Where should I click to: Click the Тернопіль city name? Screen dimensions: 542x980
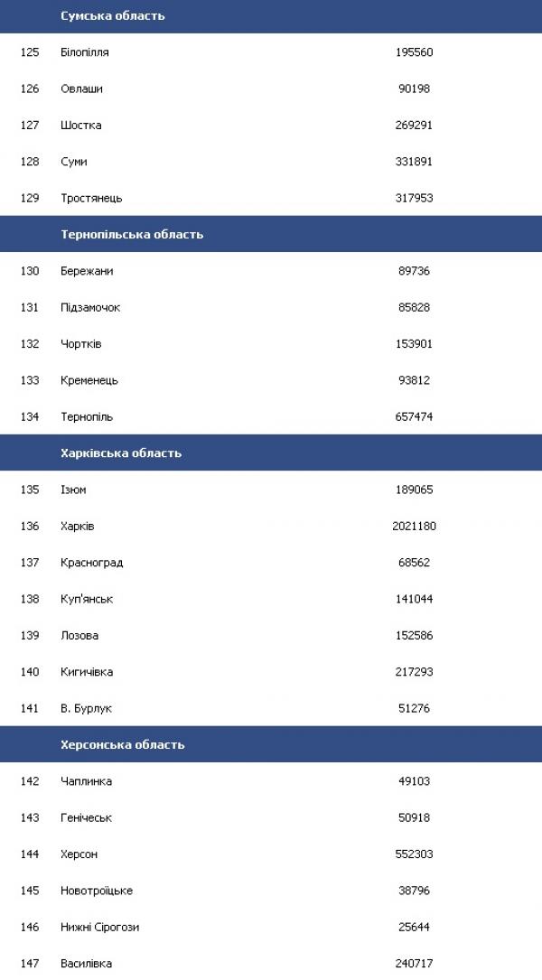pyautogui.click(x=87, y=417)
